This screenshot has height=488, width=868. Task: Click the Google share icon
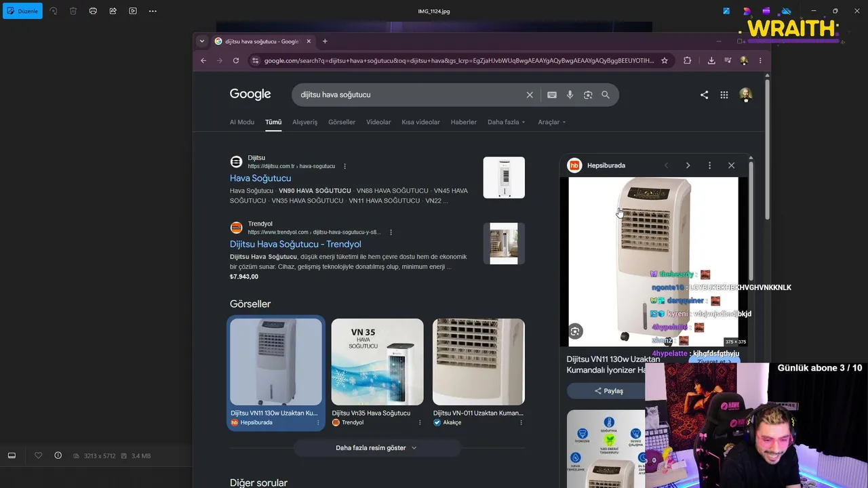click(704, 95)
